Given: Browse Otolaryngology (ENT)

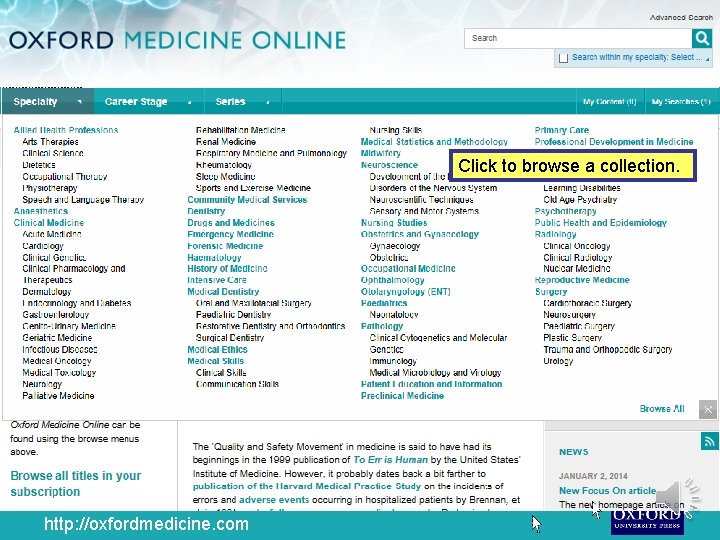Looking at the screenshot, I should point(406,292).
